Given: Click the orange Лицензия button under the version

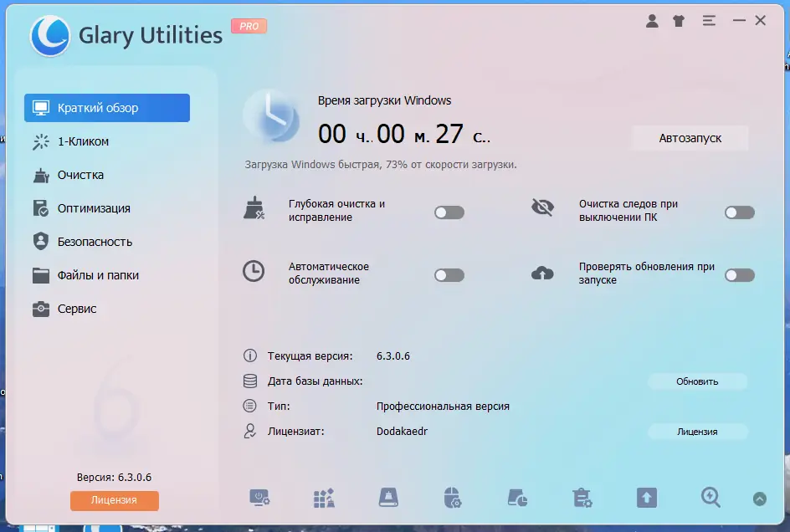Looking at the screenshot, I should [114, 500].
